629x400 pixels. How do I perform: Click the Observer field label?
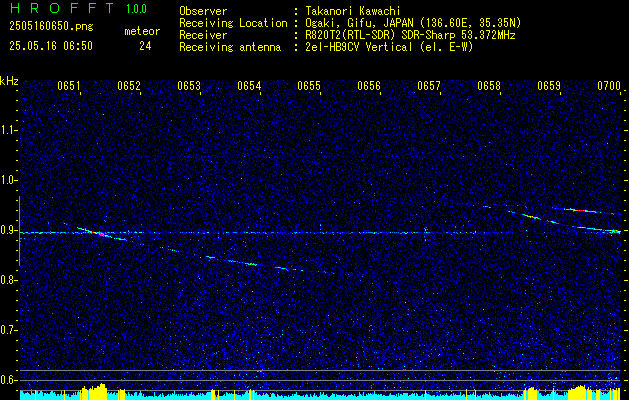tap(203, 11)
